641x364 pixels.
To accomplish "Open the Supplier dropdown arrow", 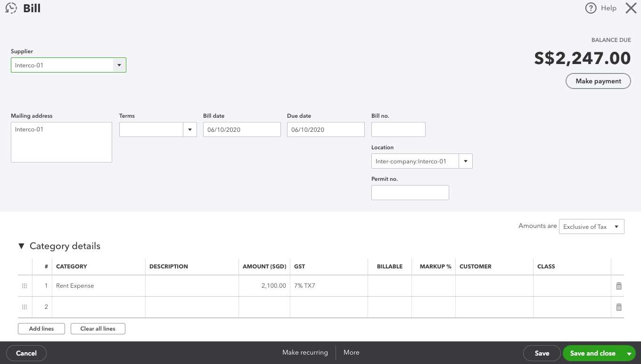I will [119, 65].
